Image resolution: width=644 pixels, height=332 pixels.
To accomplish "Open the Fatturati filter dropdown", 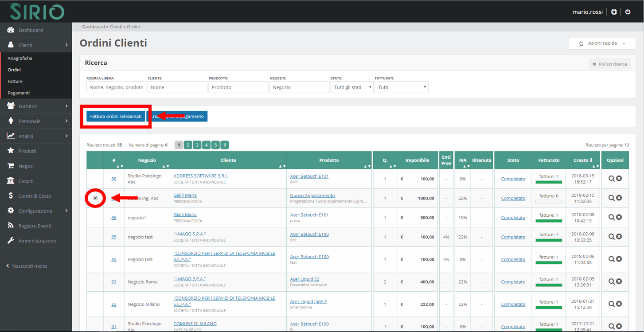I will click(401, 87).
